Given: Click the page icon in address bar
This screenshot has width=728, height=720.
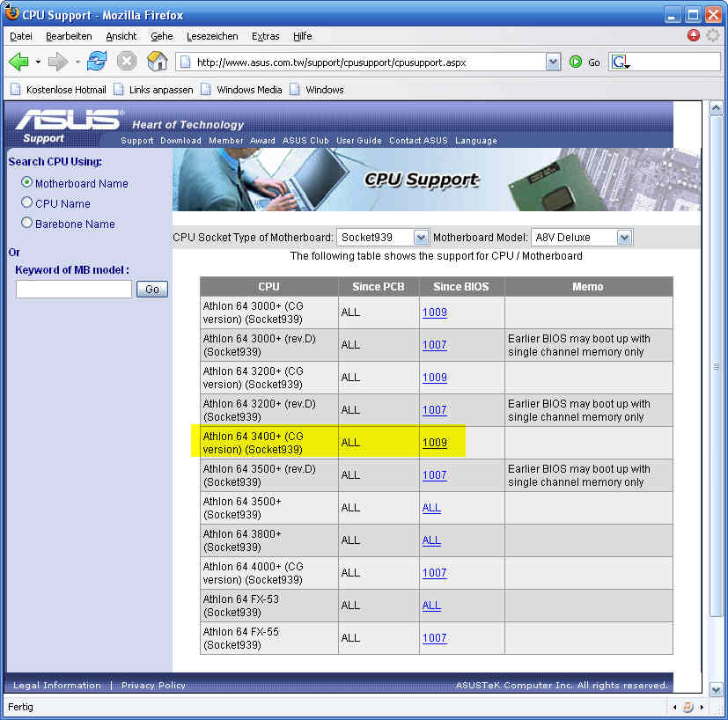Looking at the screenshot, I should point(185,62).
